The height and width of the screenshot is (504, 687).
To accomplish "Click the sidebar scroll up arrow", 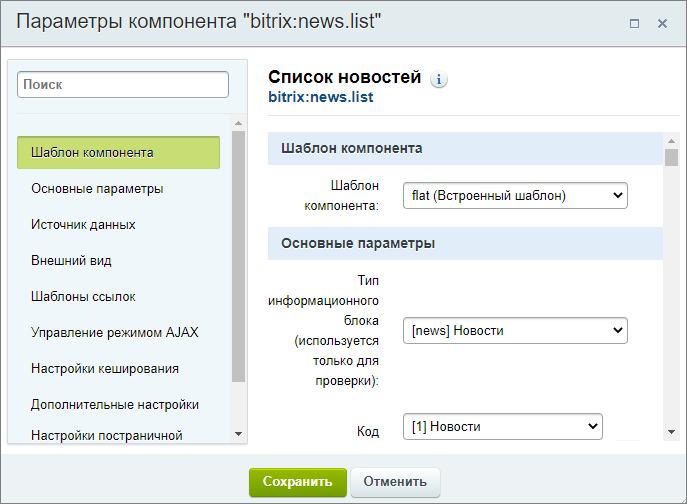I will (x=238, y=123).
